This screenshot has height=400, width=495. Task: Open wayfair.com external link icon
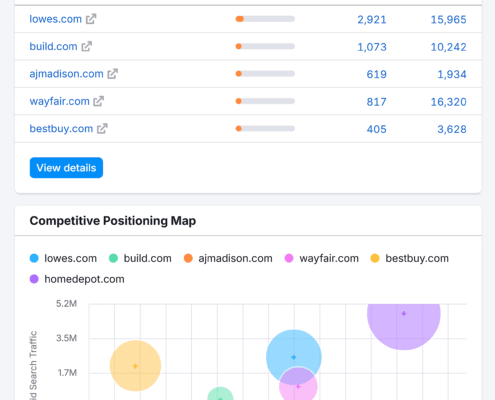tap(99, 101)
